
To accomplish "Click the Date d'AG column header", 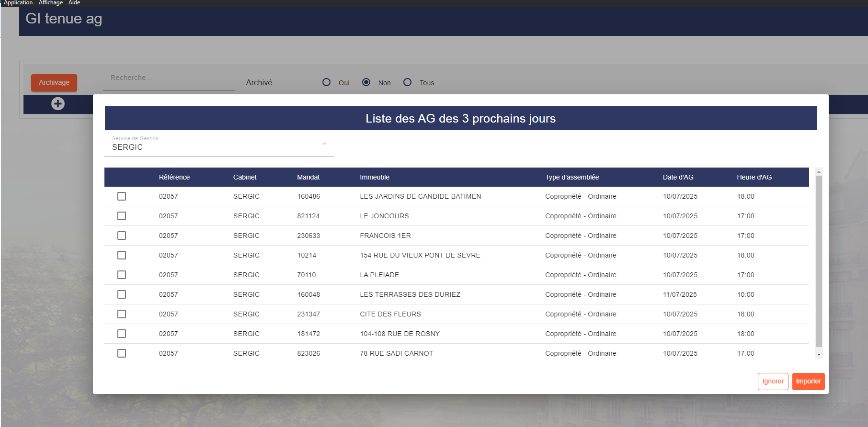I will click(678, 177).
